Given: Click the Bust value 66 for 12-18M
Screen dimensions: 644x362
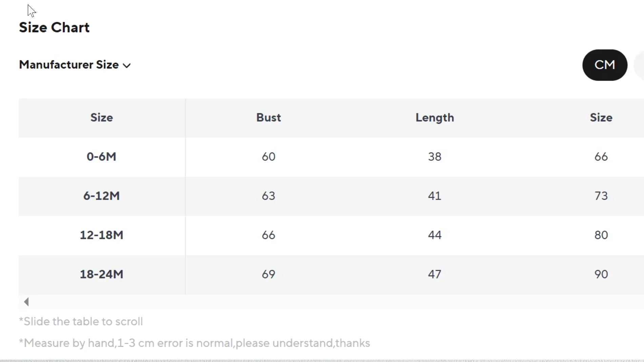Looking at the screenshot, I should tap(268, 235).
